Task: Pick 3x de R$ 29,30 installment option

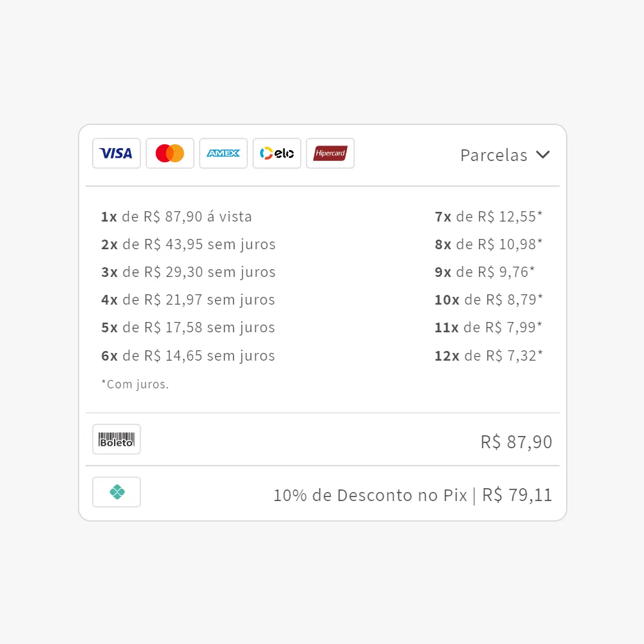Action: click(188, 272)
